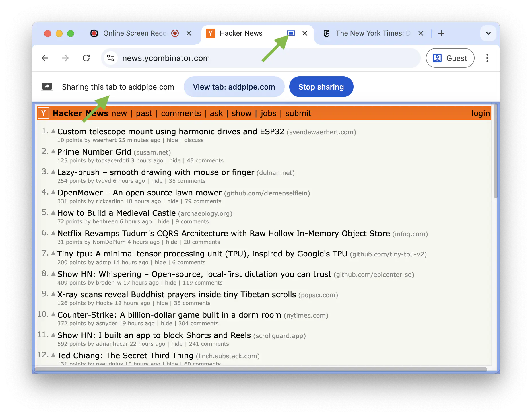Image resolution: width=532 pixels, height=416 pixels.
Task: Upvote the Tiny-tpu story
Action: point(53,253)
